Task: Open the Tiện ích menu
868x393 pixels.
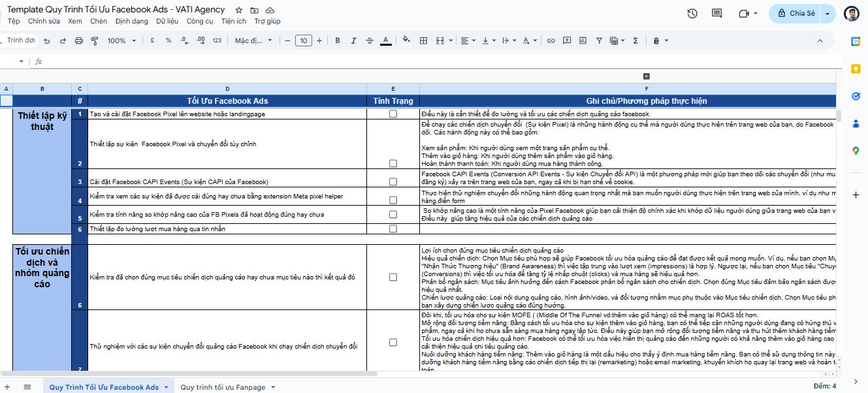Action: pos(234,21)
